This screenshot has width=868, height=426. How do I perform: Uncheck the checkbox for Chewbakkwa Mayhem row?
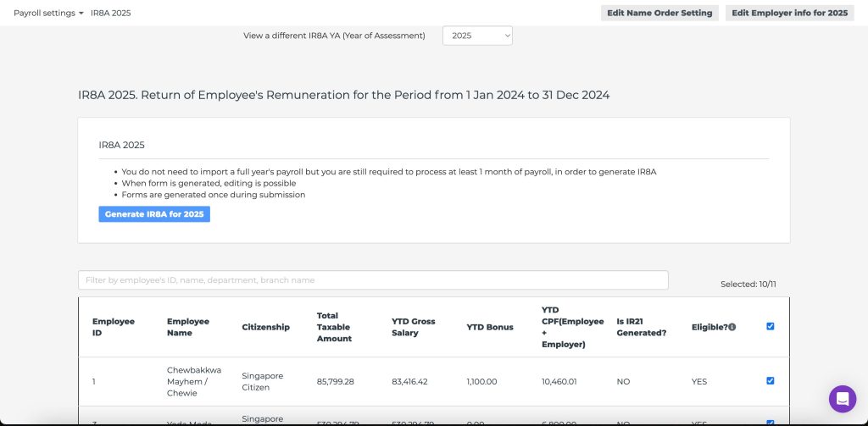770,381
